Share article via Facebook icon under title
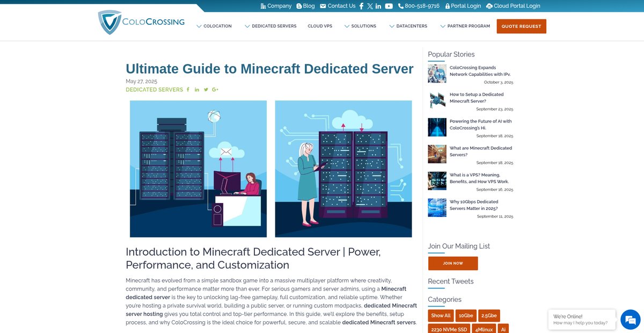This screenshot has width=644, height=333. tap(188, 90)
